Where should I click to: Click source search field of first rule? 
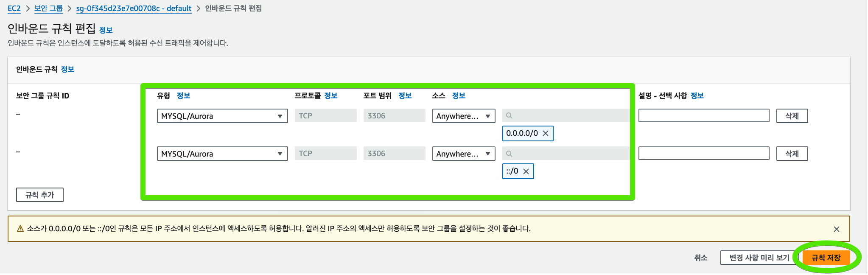pos(566,115)
